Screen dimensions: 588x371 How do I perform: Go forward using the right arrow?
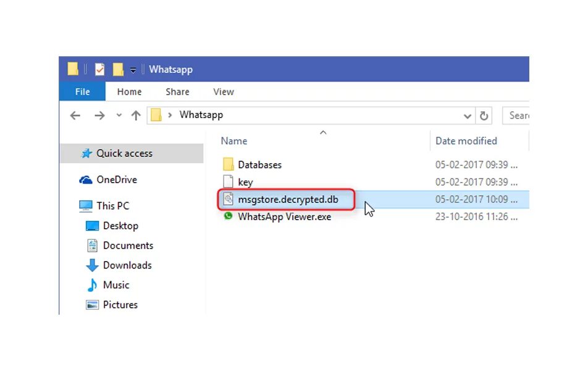click(99, 115)
